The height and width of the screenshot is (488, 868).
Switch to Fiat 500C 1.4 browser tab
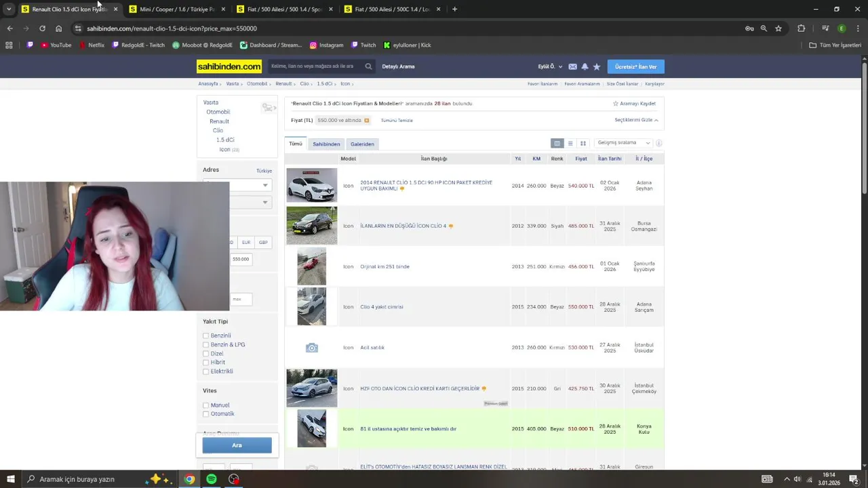tap(392, 9)
